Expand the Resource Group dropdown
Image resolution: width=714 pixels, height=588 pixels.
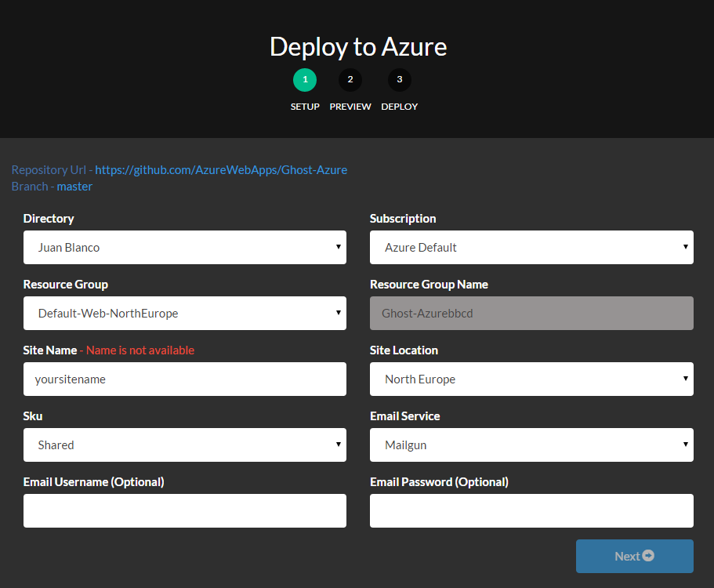click(x=185, y=314)
